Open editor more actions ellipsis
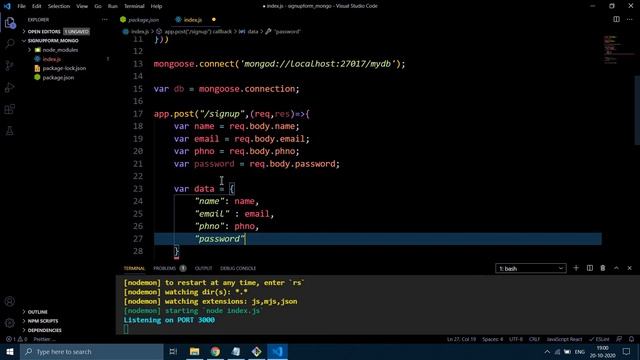Image resolution: width=640 pixels, height=360 pixels. tap(630, 19)
